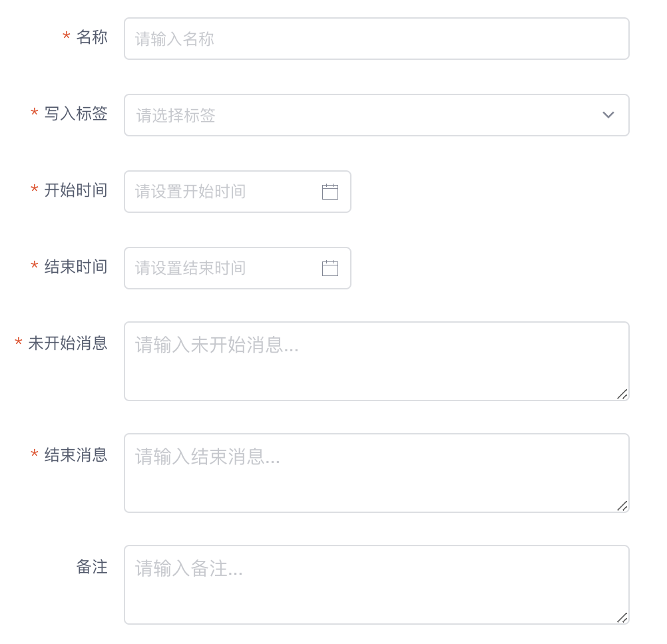Open the 结束时间 calendar picker icon
Viewport: 667px width, 644px height.
(330, 268)
